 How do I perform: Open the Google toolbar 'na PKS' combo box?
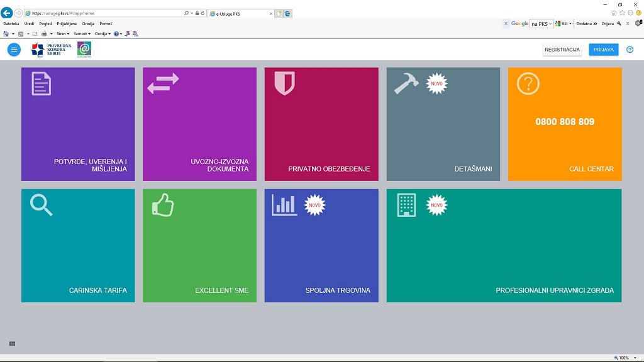pyautogui.click(x=541, y=24)
